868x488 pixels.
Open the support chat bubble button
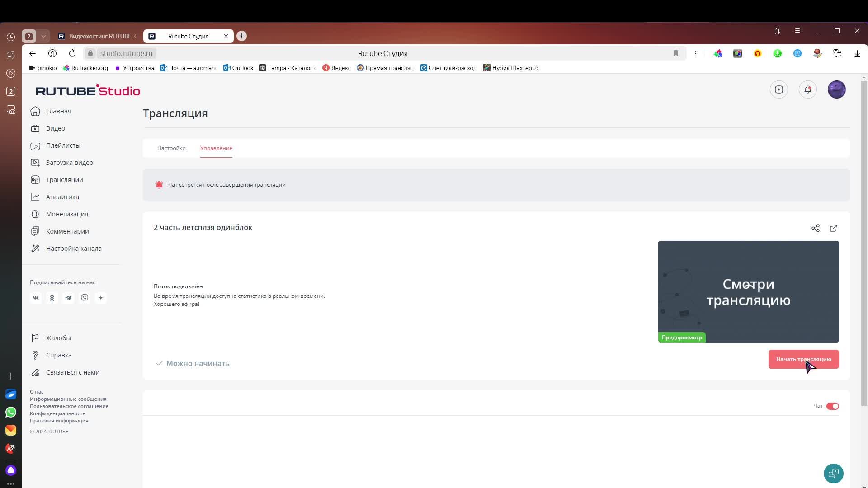pyautogui.click(x=834, y=474)
